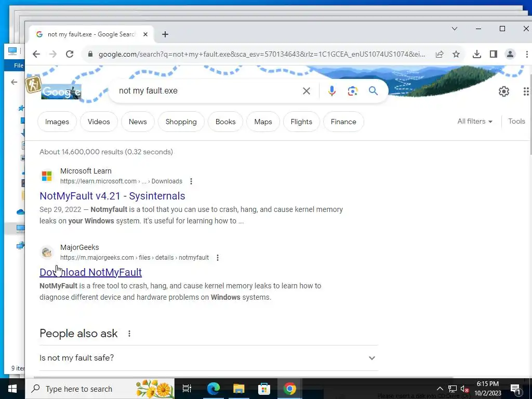
Task: Switch to Books results
Action: point(225,122)
